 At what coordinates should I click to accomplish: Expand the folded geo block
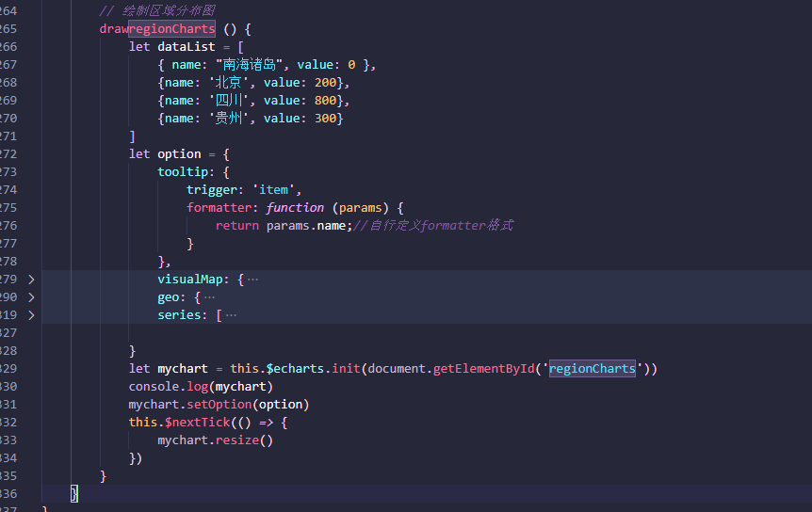[x=31, y=297]
